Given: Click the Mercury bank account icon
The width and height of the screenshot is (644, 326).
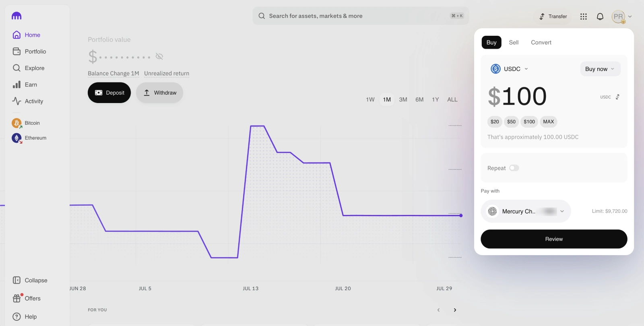Looking at the screenshot, I should pyautogui.click(x=492, y=211).
